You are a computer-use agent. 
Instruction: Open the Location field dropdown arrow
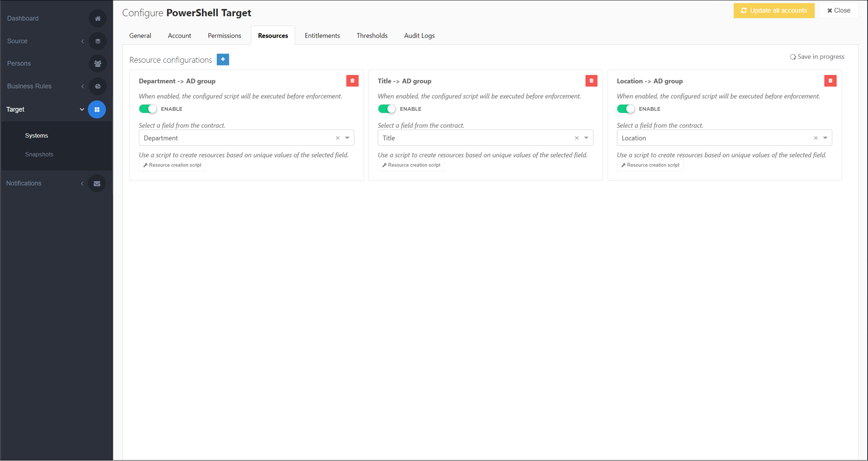825,138
